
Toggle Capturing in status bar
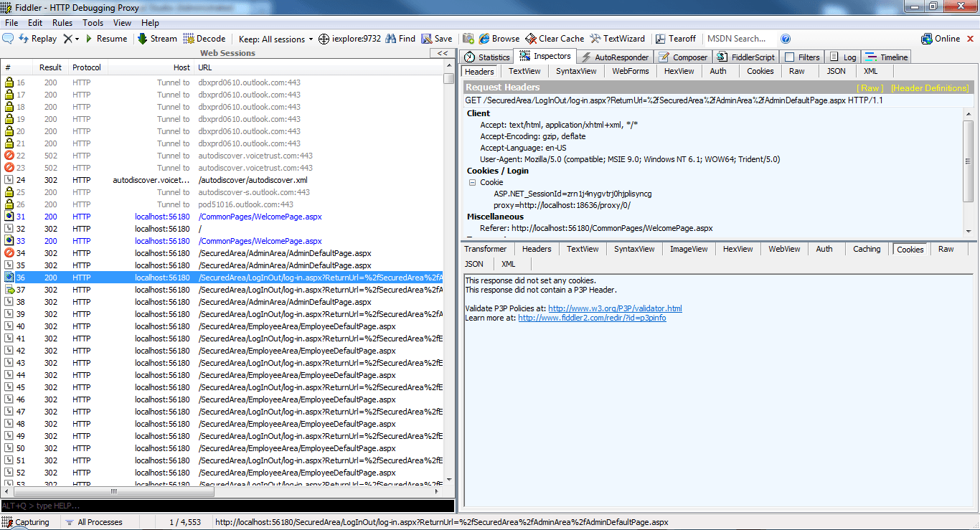27,522
